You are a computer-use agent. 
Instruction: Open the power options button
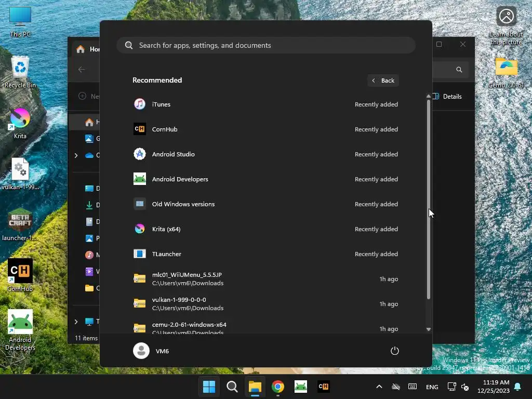[x=395, y=351]
